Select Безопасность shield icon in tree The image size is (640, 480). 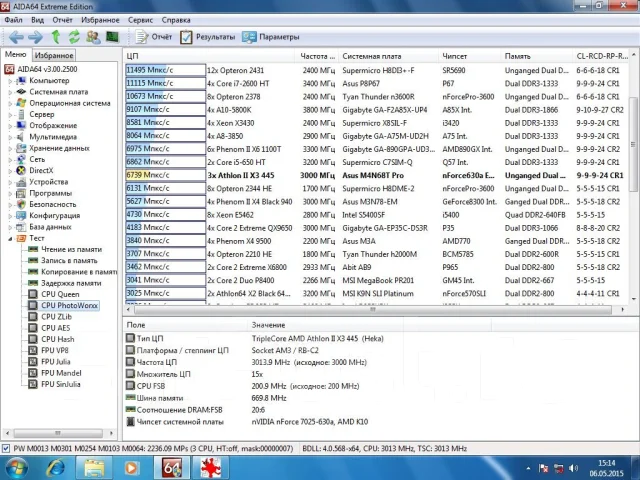(21, 204)
